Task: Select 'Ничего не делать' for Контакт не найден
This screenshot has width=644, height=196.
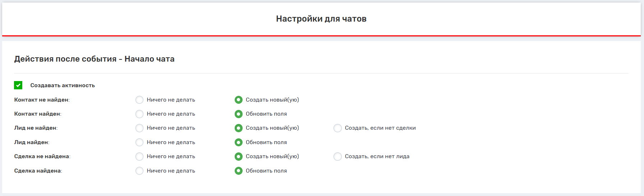Action: point(139,100)
